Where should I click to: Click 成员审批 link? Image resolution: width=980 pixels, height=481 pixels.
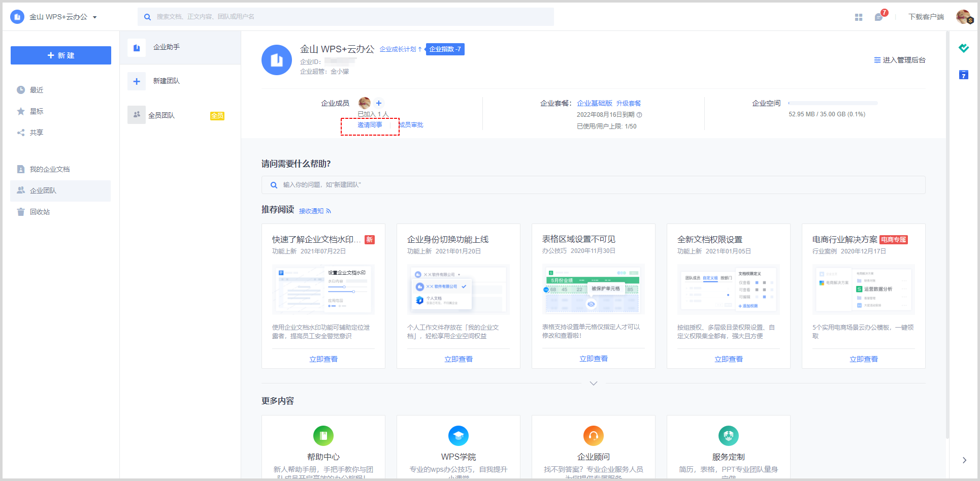[411, 125]
